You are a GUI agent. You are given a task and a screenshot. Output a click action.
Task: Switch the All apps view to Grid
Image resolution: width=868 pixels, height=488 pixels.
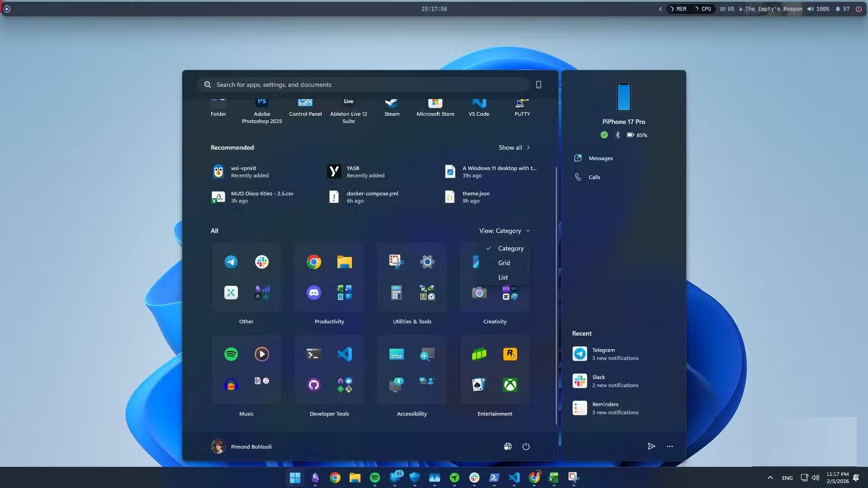click(x=504, y=263)
